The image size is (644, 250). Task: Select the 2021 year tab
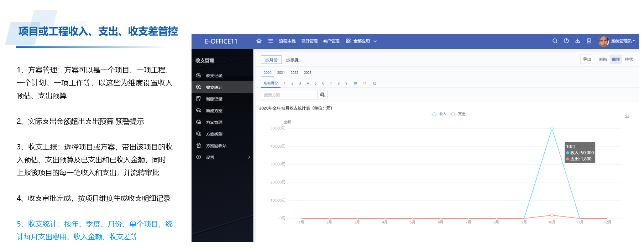[x=281, y=73]
